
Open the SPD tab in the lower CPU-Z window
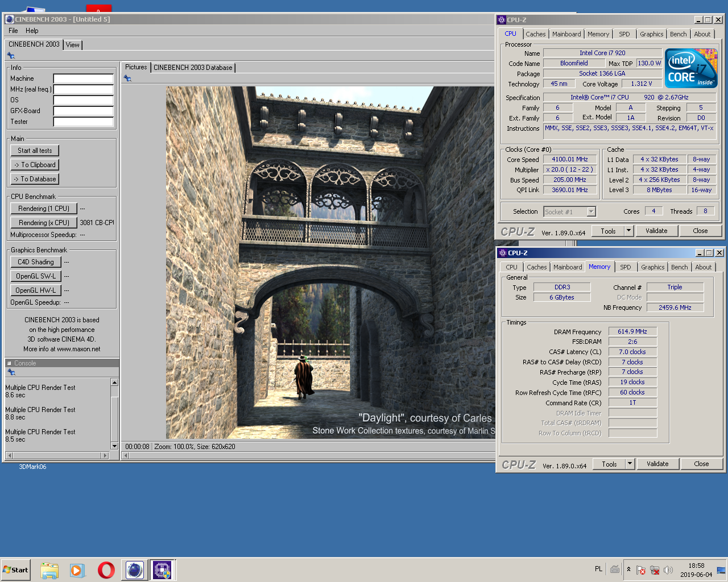(626, 267)
